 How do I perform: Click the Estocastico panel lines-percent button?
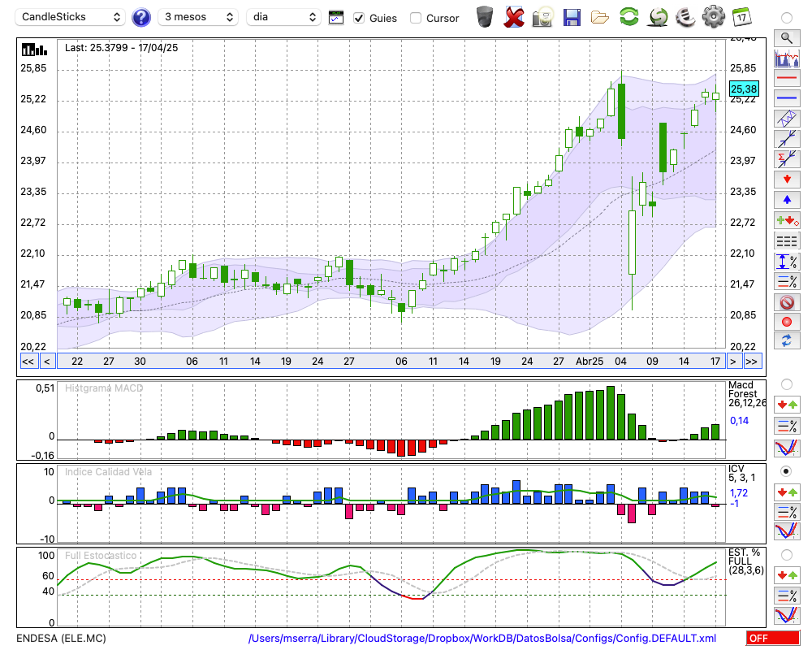(x=787, y=595)
